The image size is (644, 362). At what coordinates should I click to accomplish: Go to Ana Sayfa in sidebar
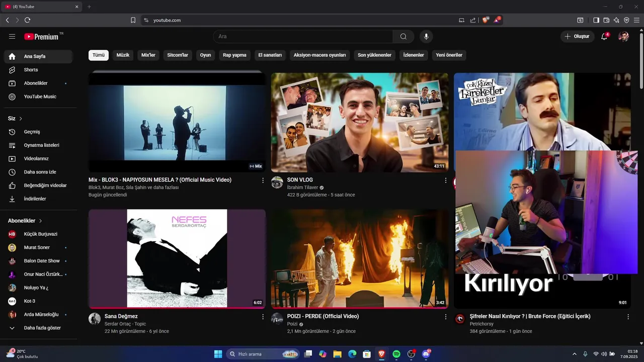tap(38, 56)
